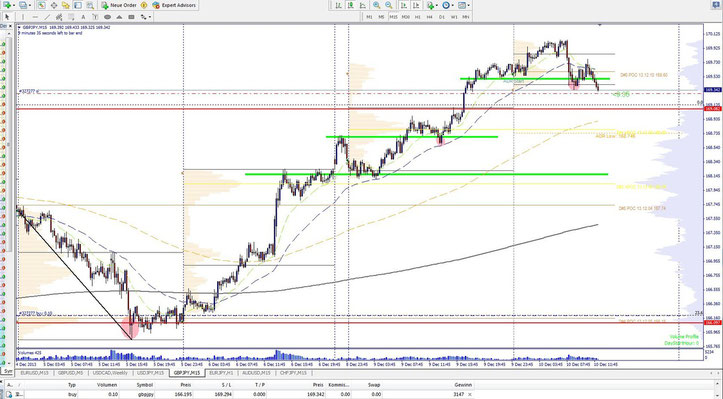The height and width of the screenshot is (399, 723).
Task: Open the indicators list icon
Action: [x=431, y=5]
